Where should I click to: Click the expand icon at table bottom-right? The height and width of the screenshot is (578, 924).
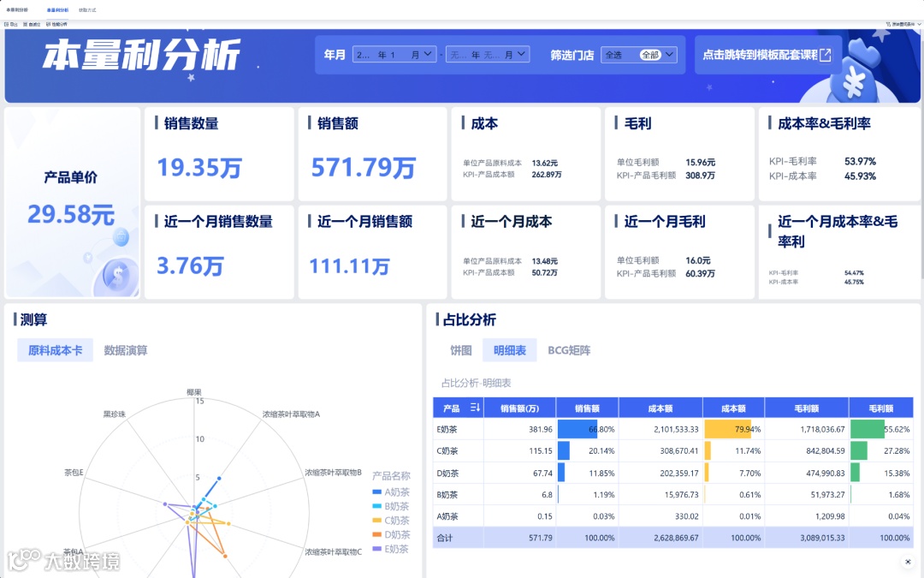click(908, 562)
